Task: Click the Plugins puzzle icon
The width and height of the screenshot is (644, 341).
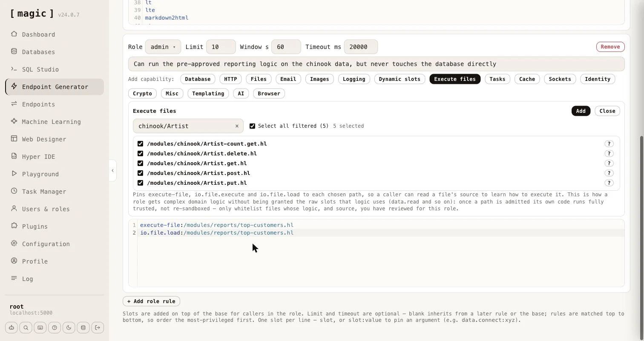Action: click(x=14, y=226)
